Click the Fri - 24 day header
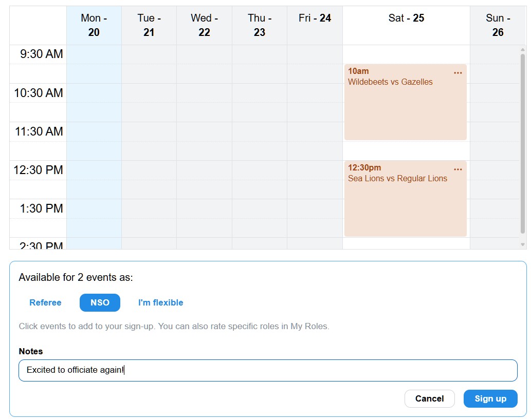Screen dimensions: 531x420 click(315, 25)
